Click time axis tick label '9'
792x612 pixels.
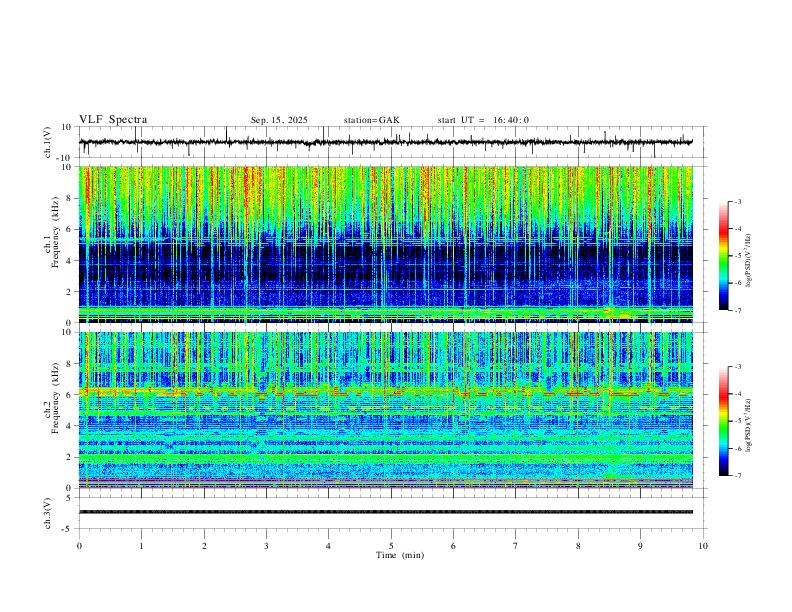640,546
